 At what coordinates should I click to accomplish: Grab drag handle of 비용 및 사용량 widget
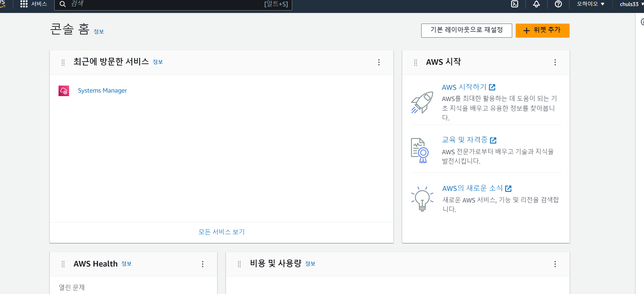[239, 264]
